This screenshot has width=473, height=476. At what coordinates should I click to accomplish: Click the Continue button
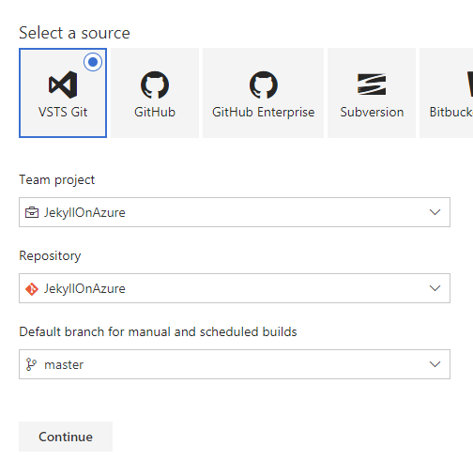point(66,437)
